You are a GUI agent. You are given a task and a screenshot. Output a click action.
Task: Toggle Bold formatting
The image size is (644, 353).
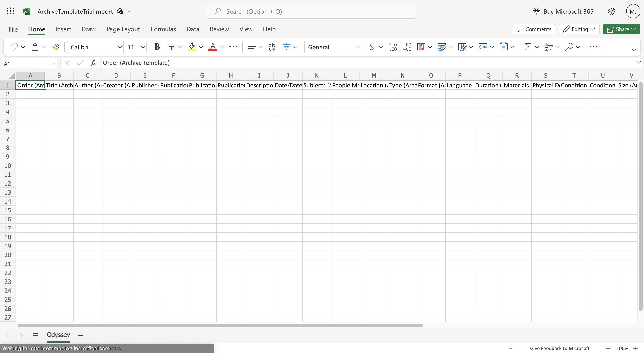(x=157, y=47)
